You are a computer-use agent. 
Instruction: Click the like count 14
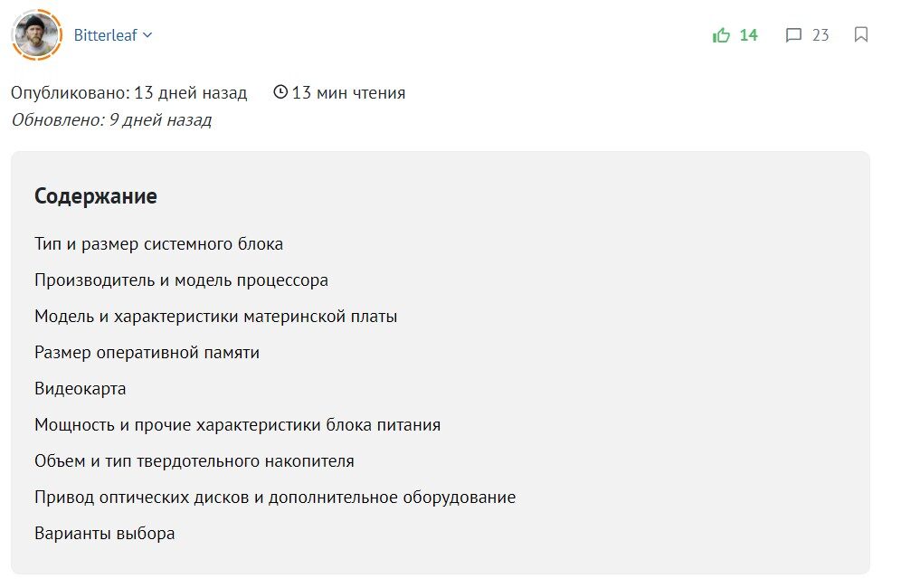[749, 35]
